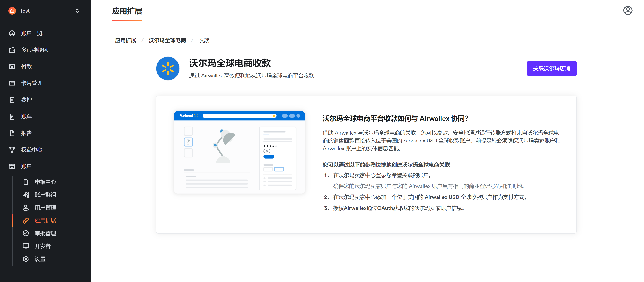Click the 卡片管理 card icon
This screenshot has width=644, height=282.
click(12, 83)
